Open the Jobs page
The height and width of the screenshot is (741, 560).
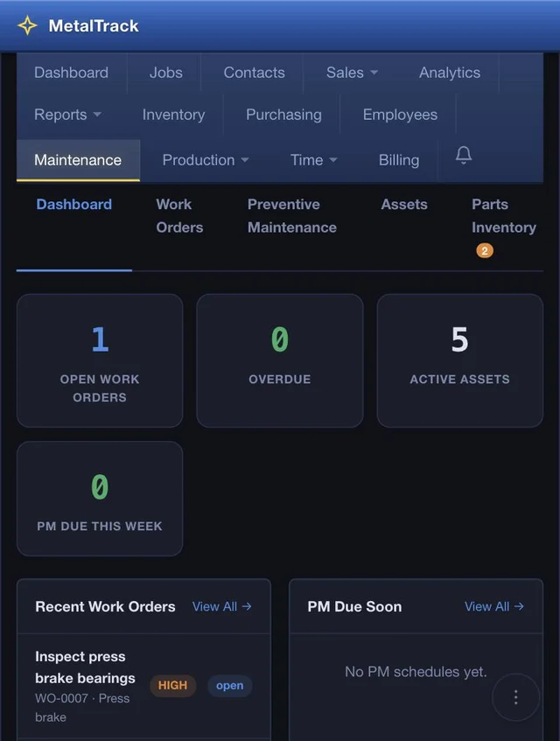click(166, 73)
